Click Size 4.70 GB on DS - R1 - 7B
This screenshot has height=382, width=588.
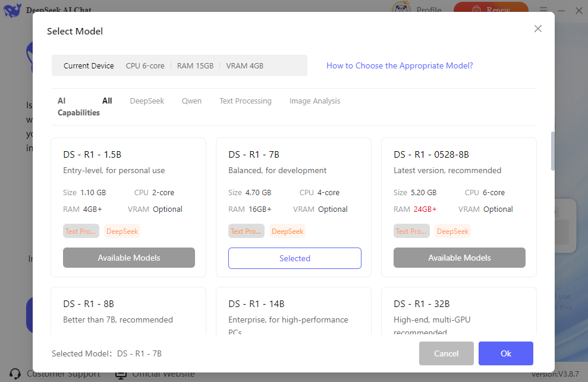coord(250,193)
